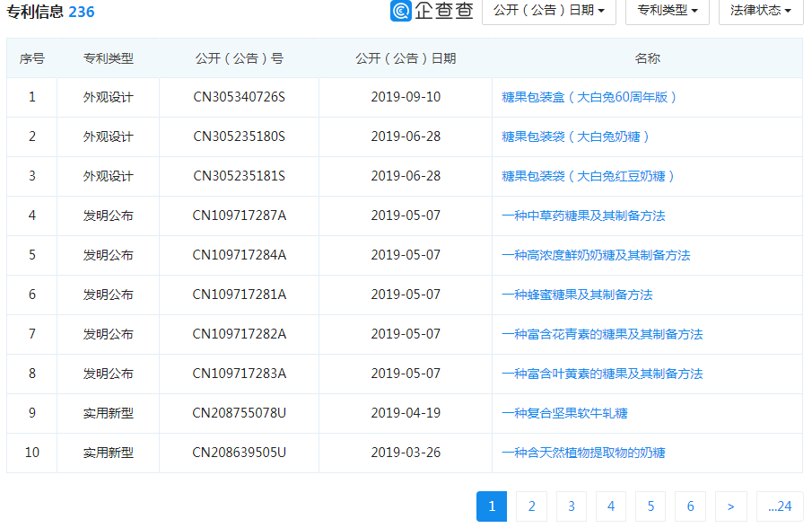Screen dimensions: 812x528
Task: Select page 5 in pagination
Action: pos(650,506)
